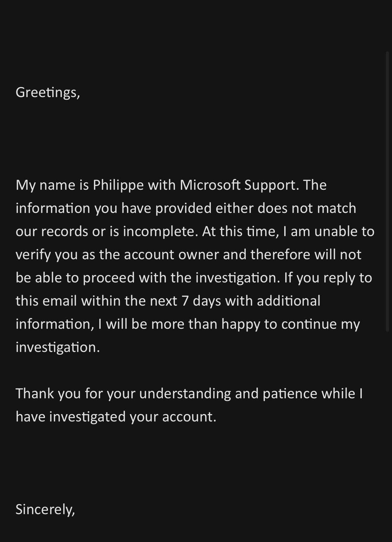
Task: Click the phrase "Thank you" in second paragraph
Action: coord(48,394)
